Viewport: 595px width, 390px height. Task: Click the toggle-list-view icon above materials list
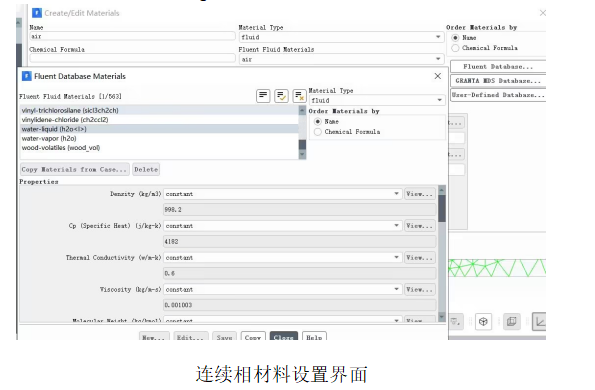[263, 96]
